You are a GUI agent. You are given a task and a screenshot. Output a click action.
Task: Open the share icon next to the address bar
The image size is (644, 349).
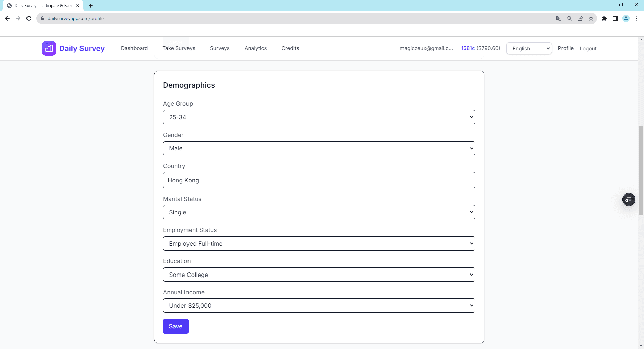(x=580, y=18)
